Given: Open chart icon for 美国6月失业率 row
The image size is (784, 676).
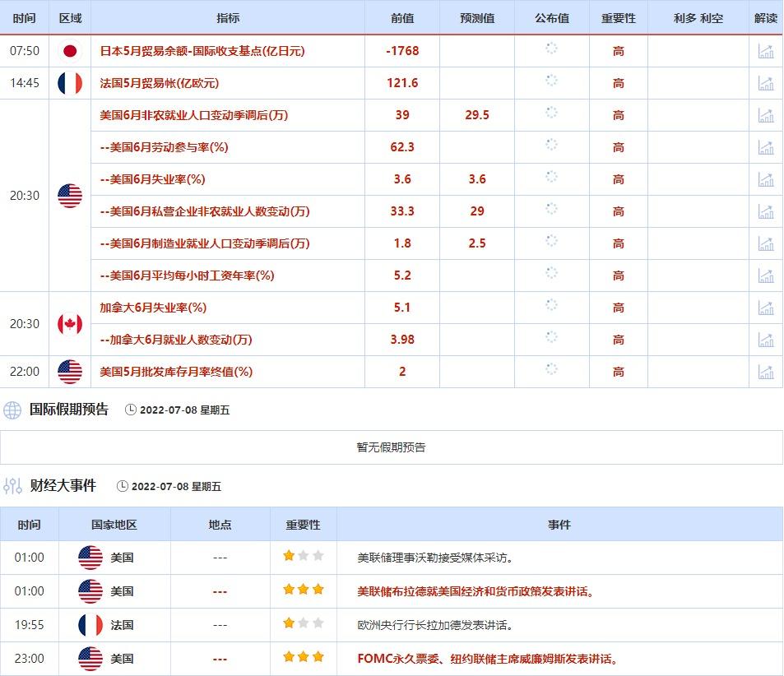Looking at the screenshot, I should click(x=766, y=179).
